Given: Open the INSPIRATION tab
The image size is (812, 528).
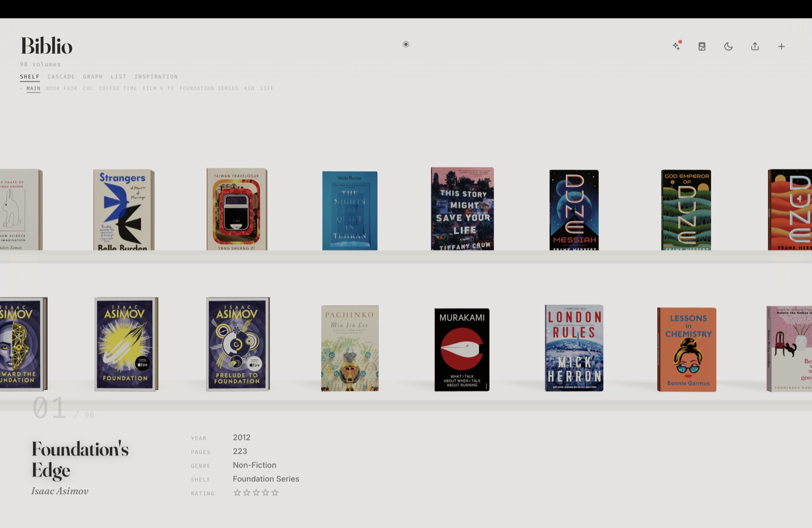Looking at the screenshot, I should click(x=156, y=77).
